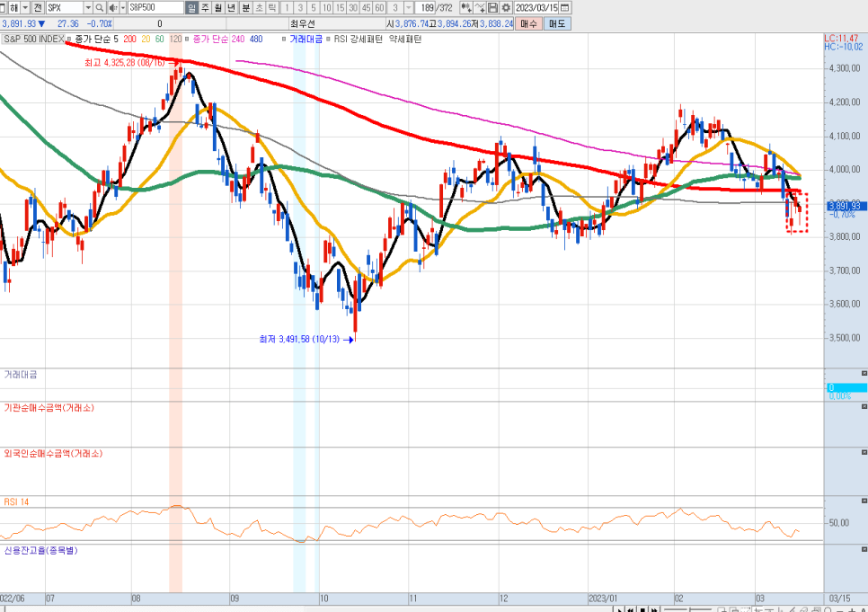The height and width of the screenshot is (612, 868).
Task: Collapse the RSI 14 panel corner button
Action: coord(864,501)
